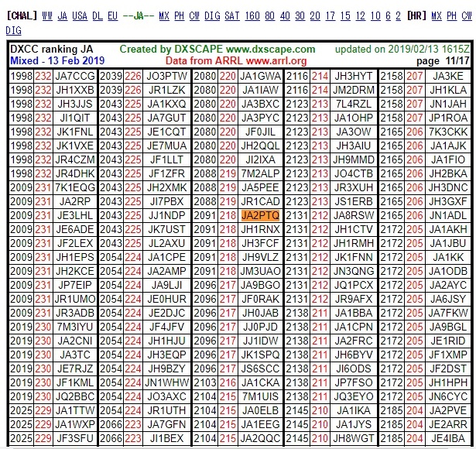This screenshot has width=476, height=449.
Task: Select the 7L4RZL callsign cell
Action: click(x=354, y=104)
